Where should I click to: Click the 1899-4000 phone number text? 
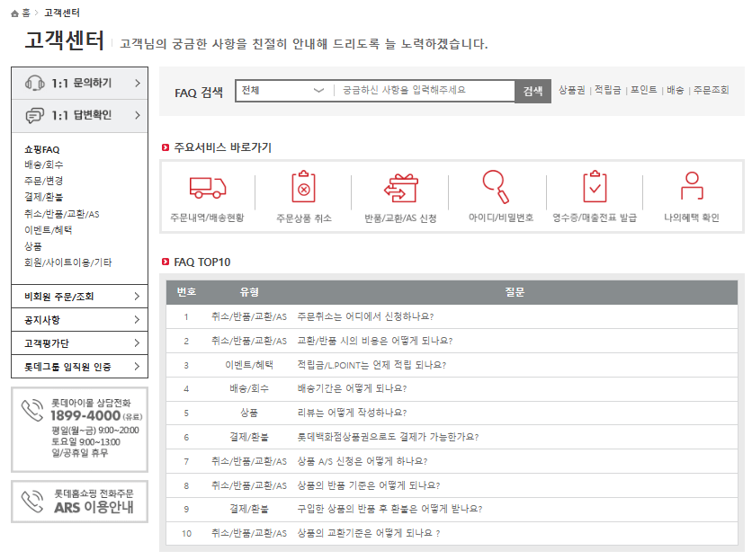[85, 415]
